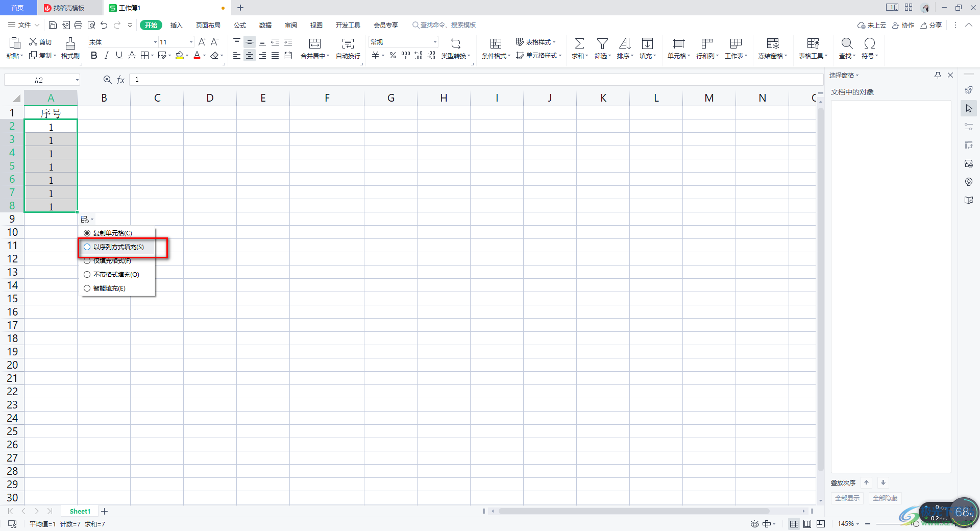Open the 页面布局 ribbon tab
This screenshot has width=980, height=531.
[x=208, y=25]
